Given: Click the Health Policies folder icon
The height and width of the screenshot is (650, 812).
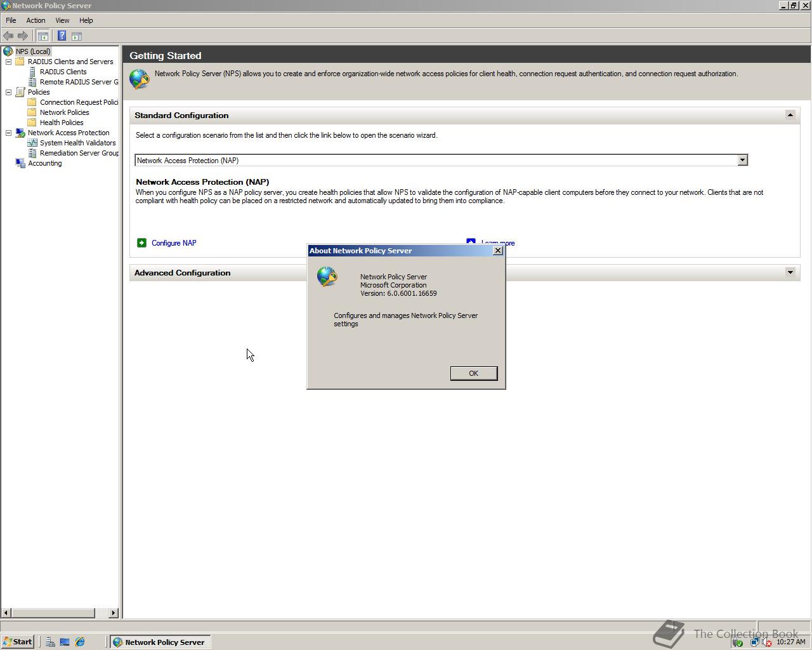Looking at the screenshot, I should (x=32, y=123).
